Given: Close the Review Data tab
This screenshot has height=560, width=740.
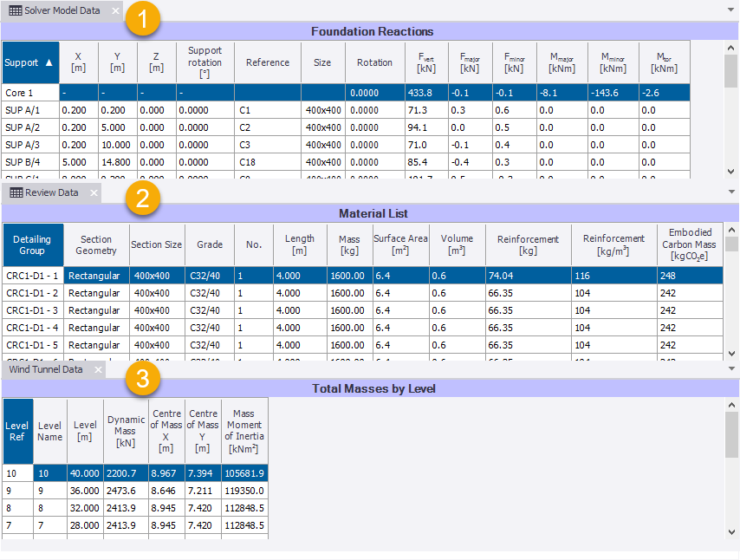Looking at the screenshot, I should click(94, 192).
